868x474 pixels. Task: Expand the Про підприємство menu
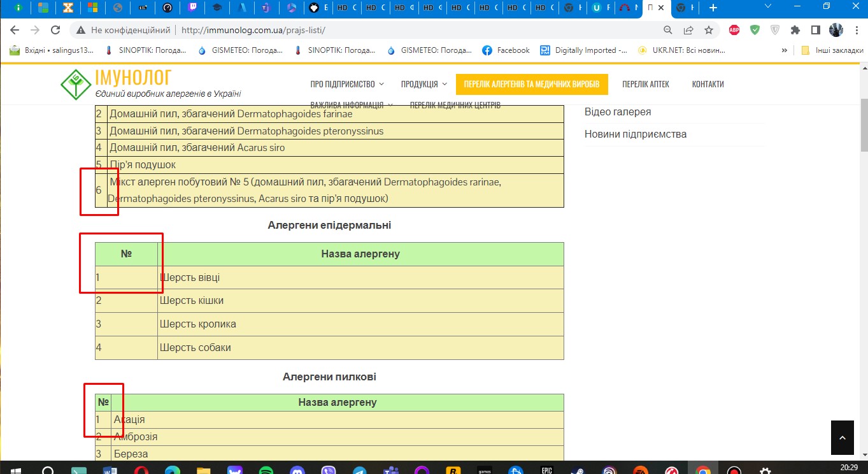coord(347,84)
